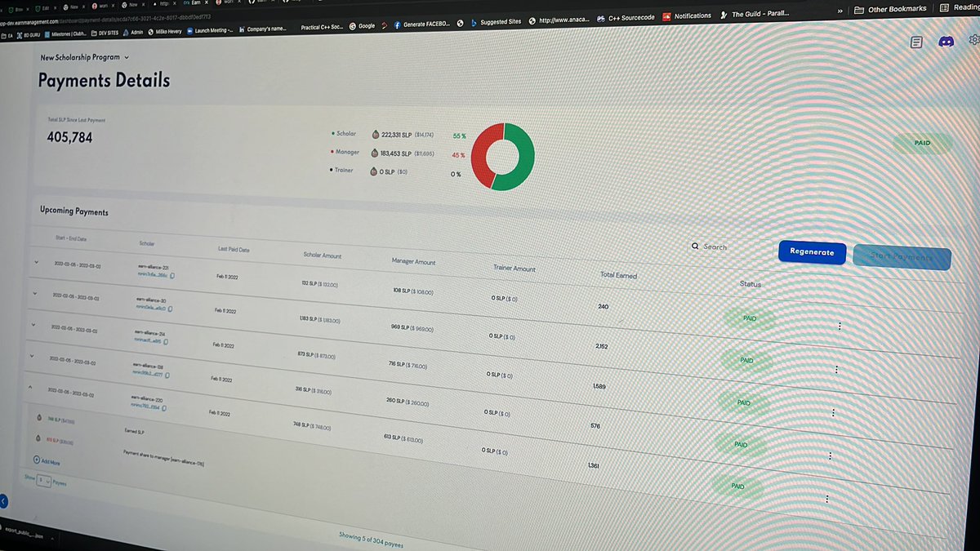Viewport: 980px width, 551px height.
Task: Click the Manager Amount column header
Action: 413,261
